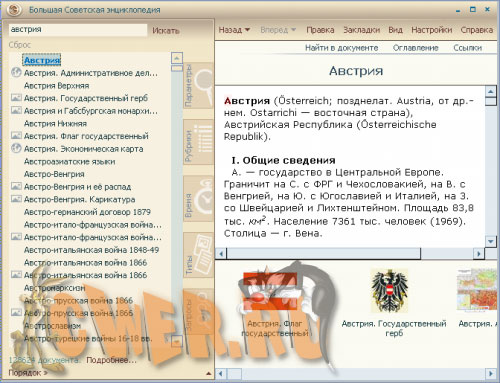
Task: Select Австро-германский договор 1879 entry
Action: tap(87, 212)
